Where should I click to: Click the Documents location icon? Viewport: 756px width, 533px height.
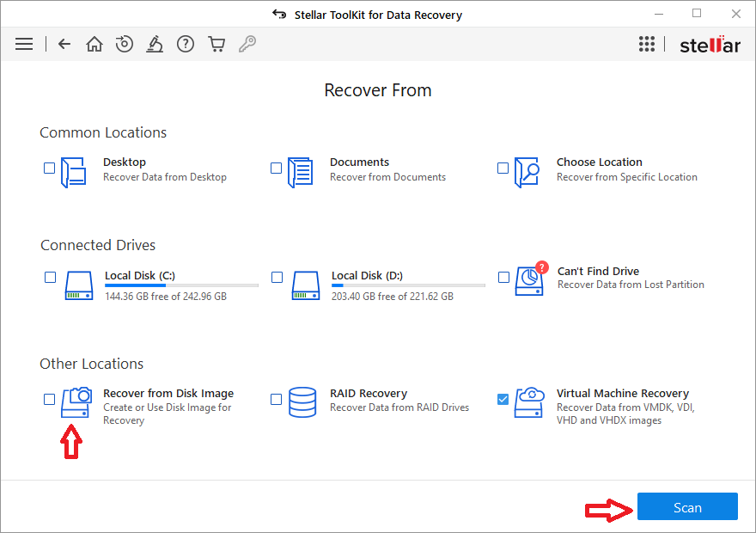tap(301, 172)
